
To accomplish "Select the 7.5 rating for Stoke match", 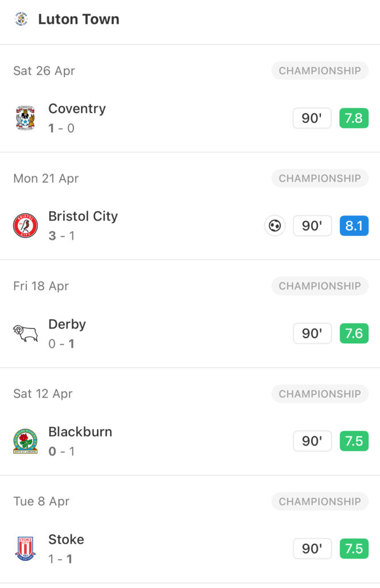I will pyautogui.click(x=354, y=548).
